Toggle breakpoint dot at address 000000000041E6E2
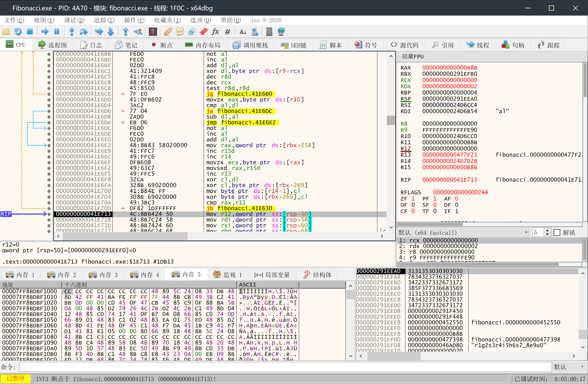The width and height of the screenshot is (588, 384). [49, 145]
